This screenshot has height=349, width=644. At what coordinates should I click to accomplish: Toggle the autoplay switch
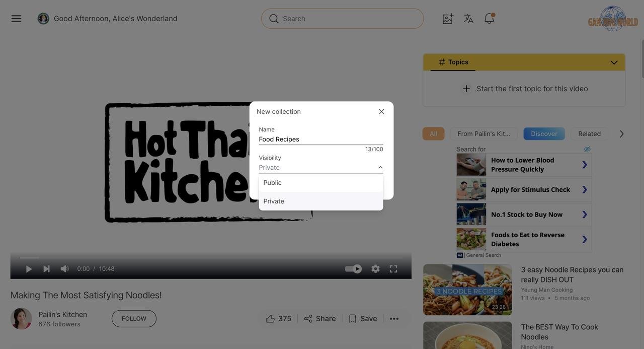point(353,269)
